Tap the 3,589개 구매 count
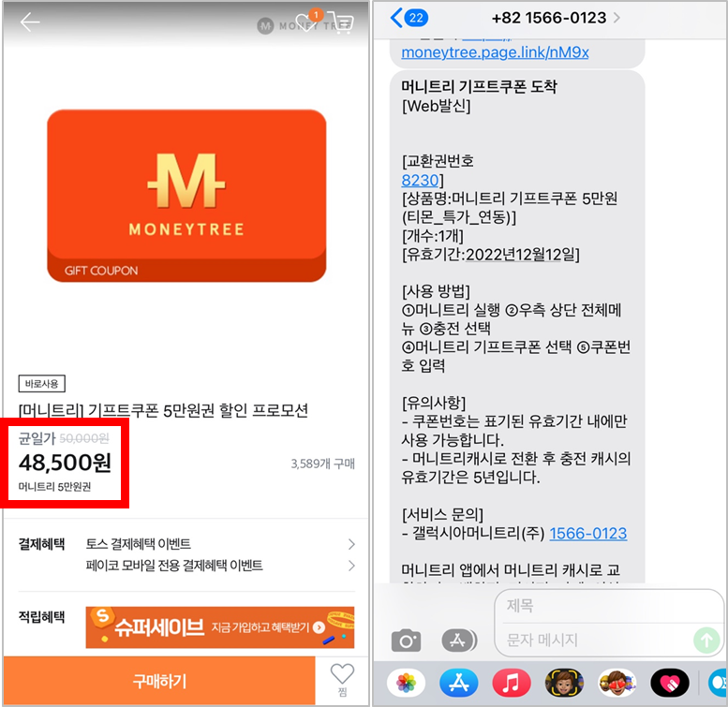The height and width of the screenshot is (707, 728). (322, 464)
